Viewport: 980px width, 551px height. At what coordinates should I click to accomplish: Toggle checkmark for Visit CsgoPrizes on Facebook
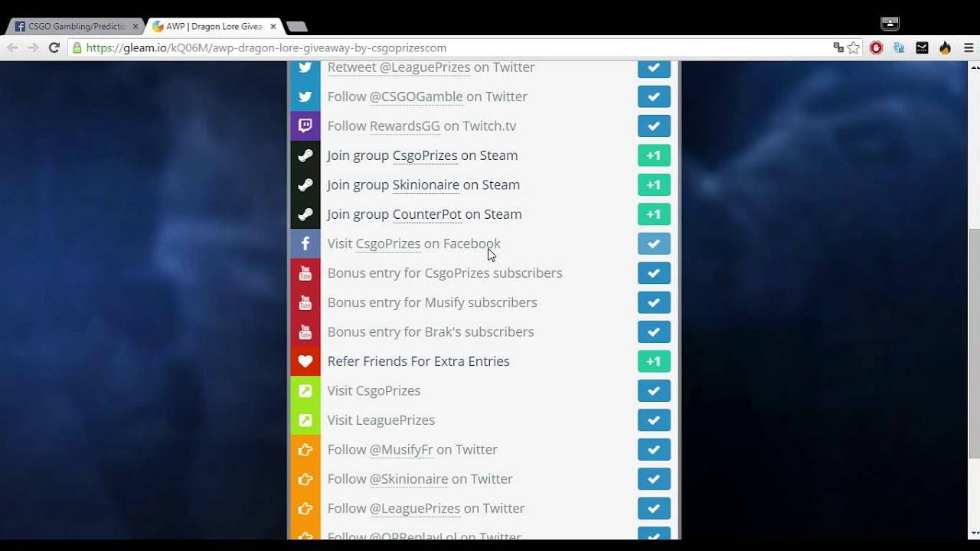point(654,243)
